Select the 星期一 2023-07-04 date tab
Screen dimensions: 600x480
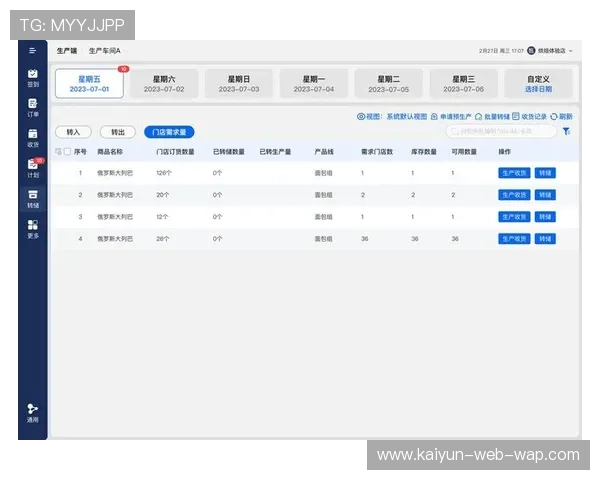tap(314, 84)
